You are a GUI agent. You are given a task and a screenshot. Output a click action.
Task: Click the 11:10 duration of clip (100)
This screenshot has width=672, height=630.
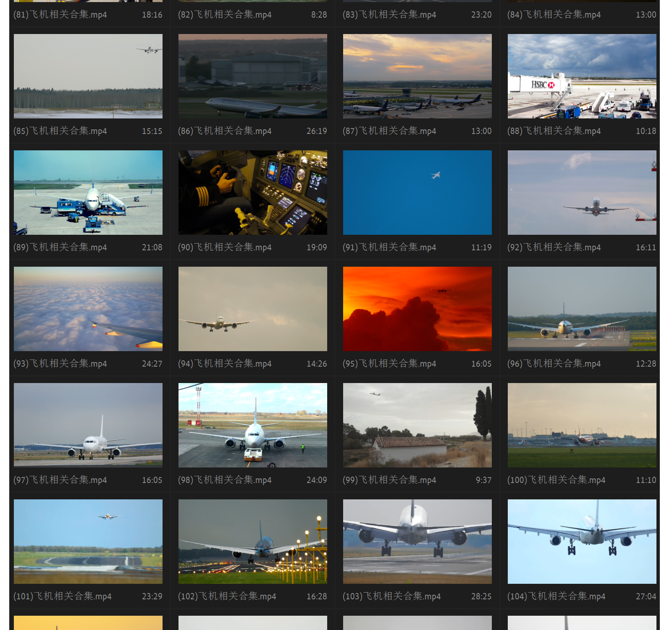[646, 480]
